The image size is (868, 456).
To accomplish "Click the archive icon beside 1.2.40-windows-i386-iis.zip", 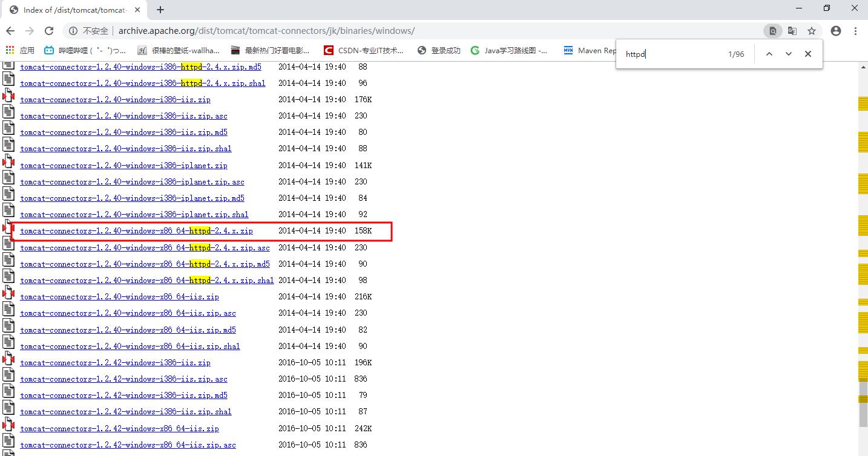I will click(8, 96).
